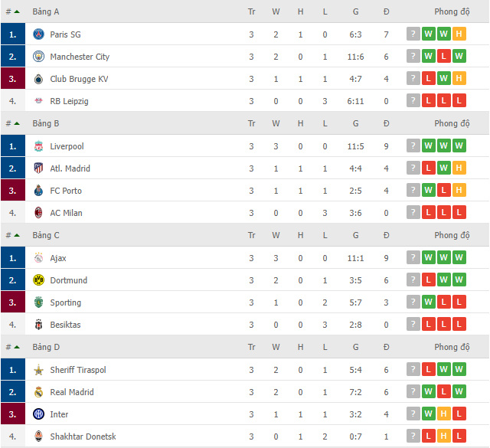Screen dimensions: 490x448
Task: Sort Bảng D by rank arrow
Action: tap(17, 347)
